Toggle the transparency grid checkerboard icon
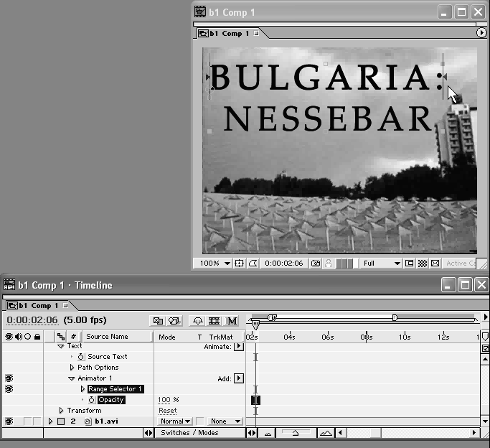 pyautogui.click(x=423, y=263)
